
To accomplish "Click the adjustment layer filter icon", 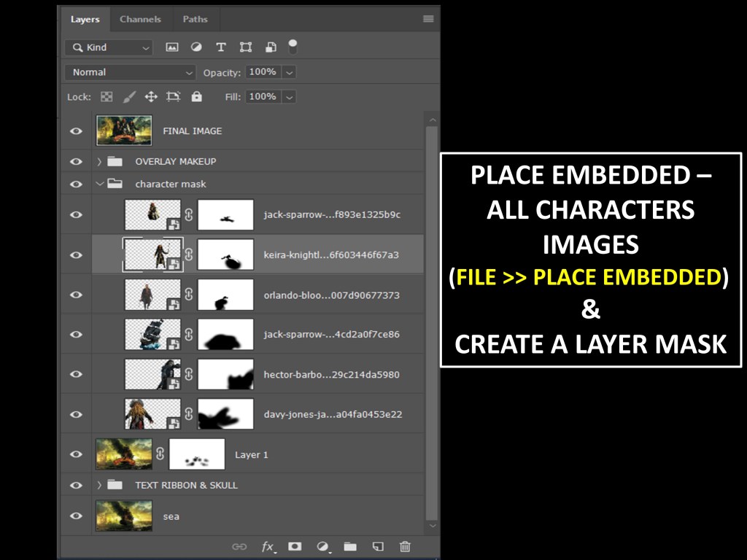I will [196, 47].
